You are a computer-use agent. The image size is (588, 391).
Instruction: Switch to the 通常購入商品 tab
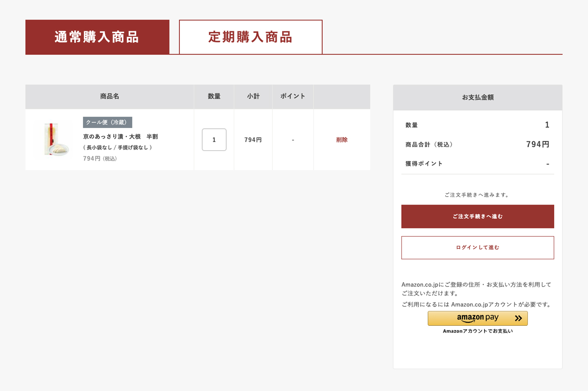97,37
